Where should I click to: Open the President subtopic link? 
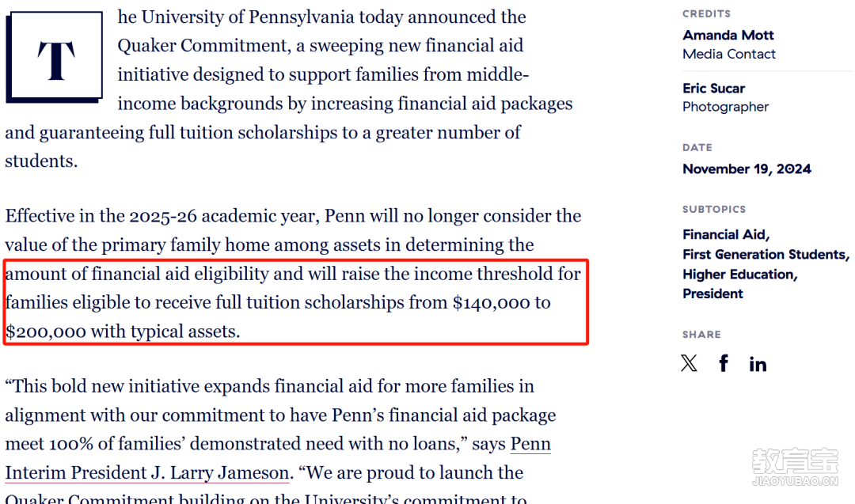click(713, 294)
